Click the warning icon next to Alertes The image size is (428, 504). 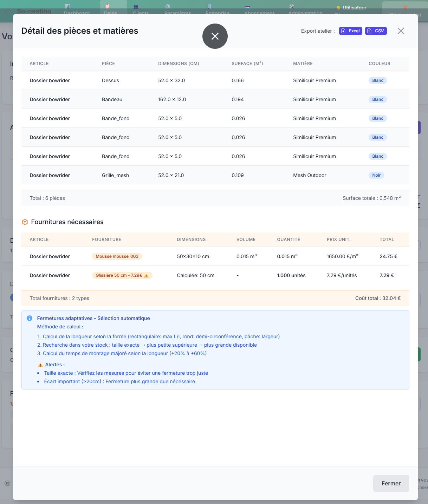click(x=40, y=365)
